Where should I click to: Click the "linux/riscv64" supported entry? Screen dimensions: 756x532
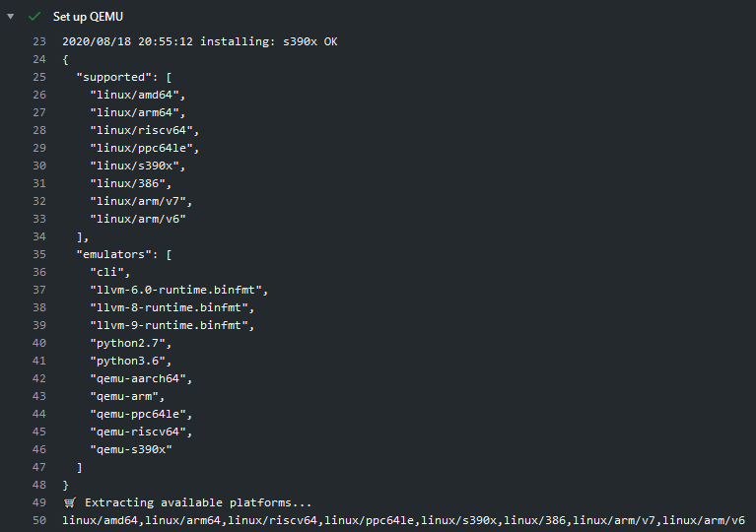coord(144,130)
